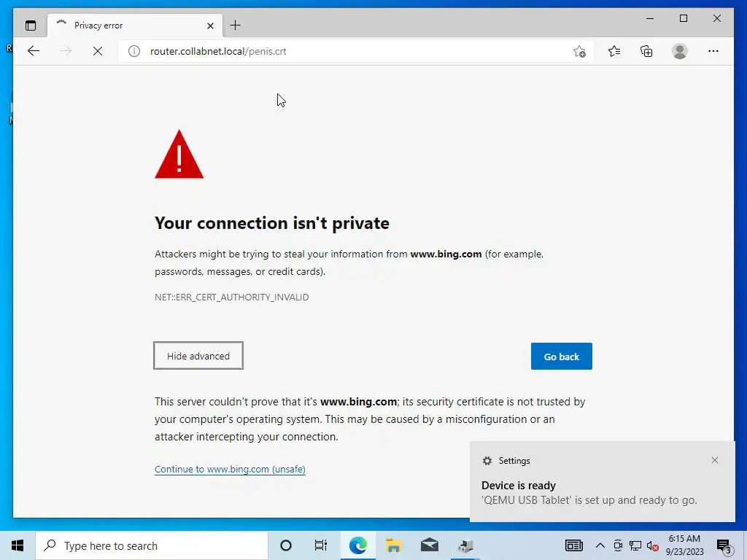The width and height of the screenshot is (747, 560).
Task: Click the taskbar search box
Action: click(152, 545)
